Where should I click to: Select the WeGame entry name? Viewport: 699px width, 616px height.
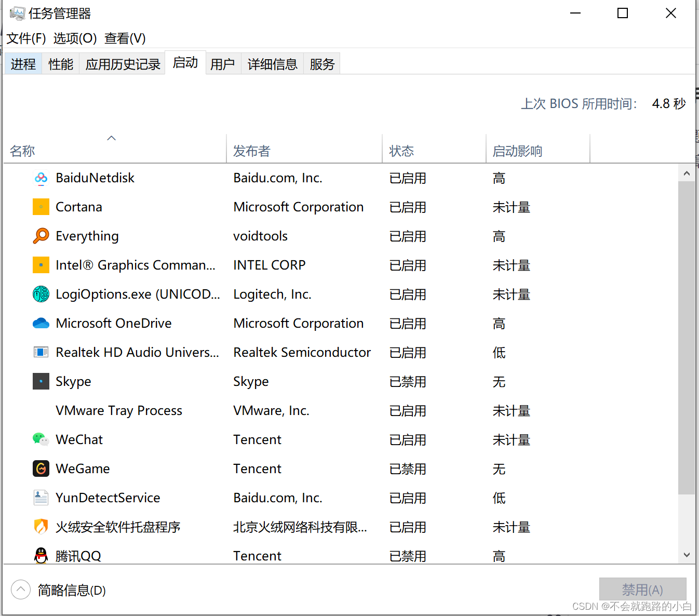pos(83,469)
